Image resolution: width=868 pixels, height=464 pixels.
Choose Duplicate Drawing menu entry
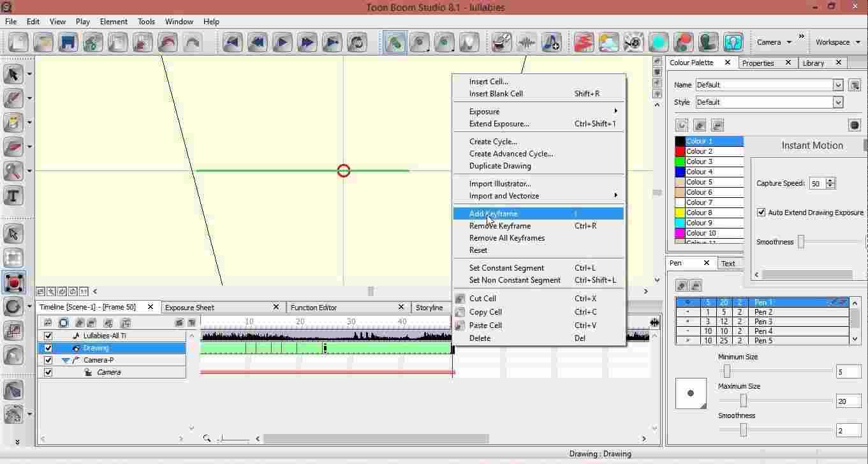pyautogui.click(x=538, y=166)
